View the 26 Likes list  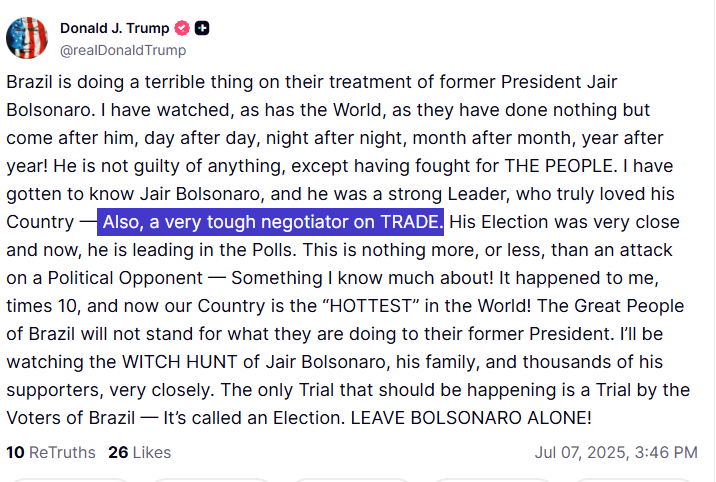pos(140,452)
